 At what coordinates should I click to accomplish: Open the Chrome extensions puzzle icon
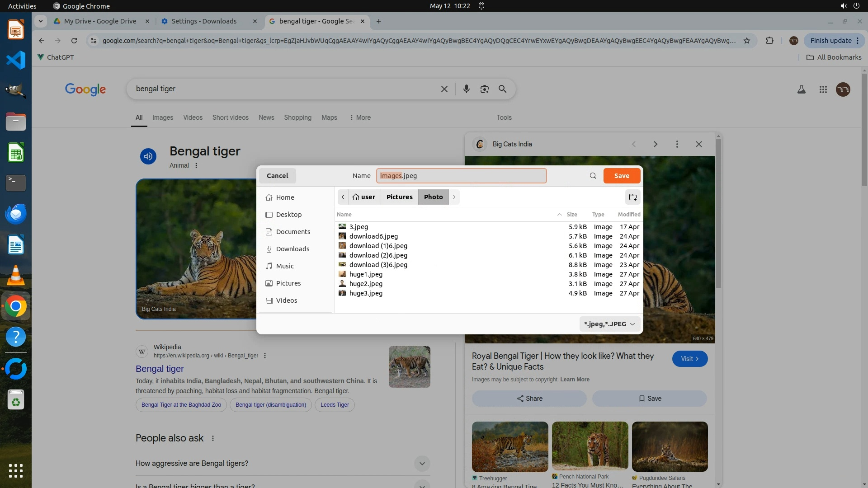769,41
